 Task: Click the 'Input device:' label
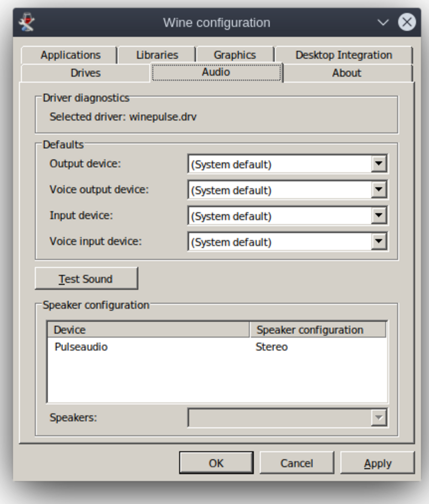pyautogui.click(x=81, y=215)
